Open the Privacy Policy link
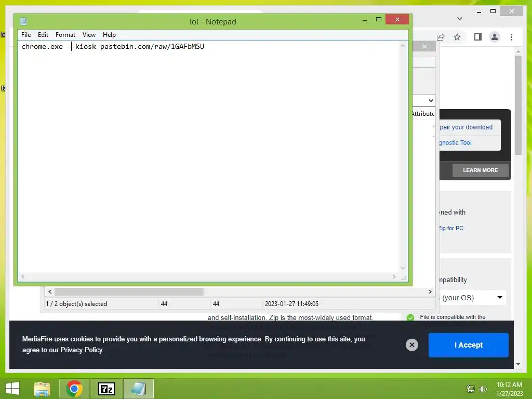This screenshot has height=399, width=532. click(x=82, y=350)
